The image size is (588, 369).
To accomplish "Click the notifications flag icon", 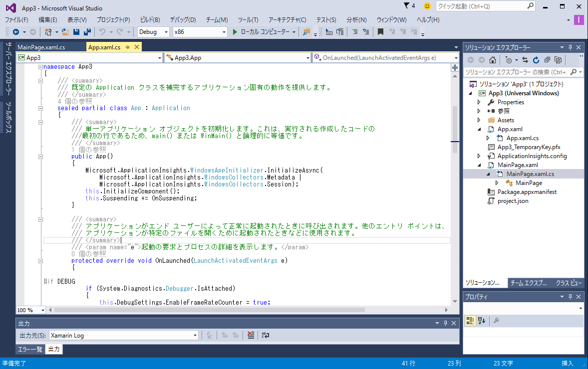I will coord(406,6).
